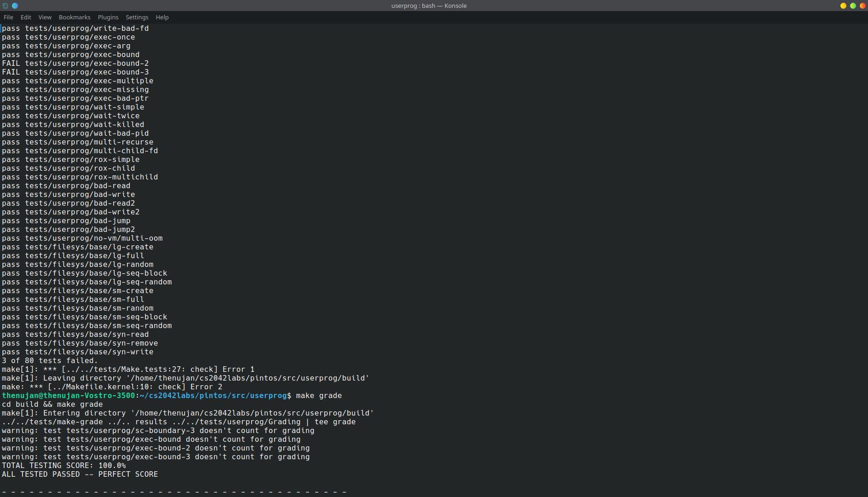The height and width of the screenshot is (497, 868).
Task: Click the line 'TOTAL TESTING SCORE: 100.0%'
Action: (x=64, y=466)
